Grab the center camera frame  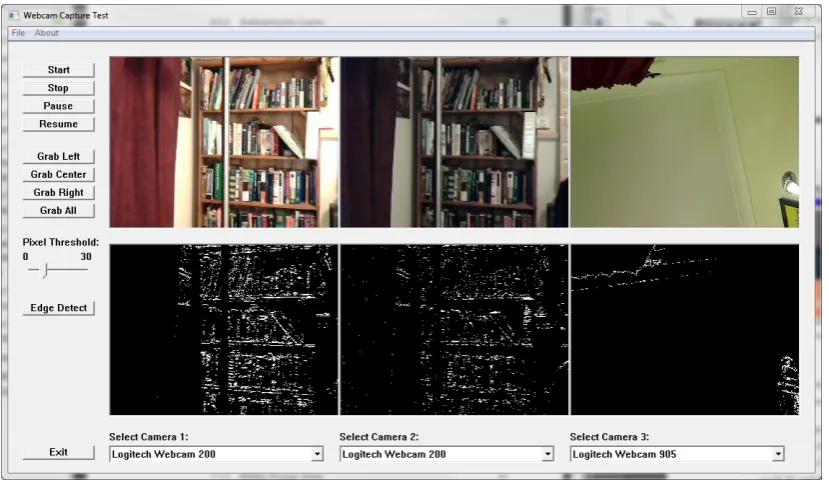[58, 174]
